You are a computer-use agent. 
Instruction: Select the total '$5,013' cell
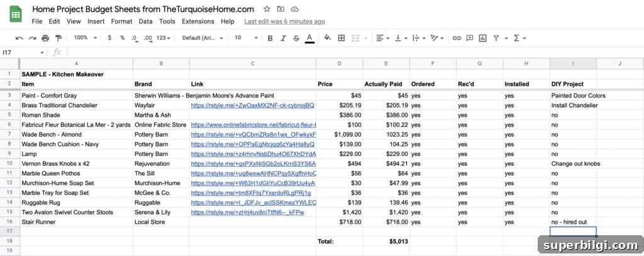coord(386,242)
